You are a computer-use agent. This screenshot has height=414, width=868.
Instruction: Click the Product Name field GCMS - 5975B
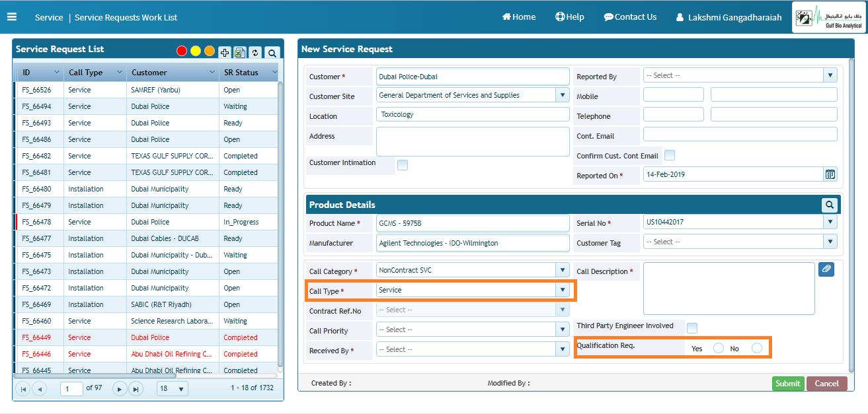pyautogui.click(x=473, y=223)
